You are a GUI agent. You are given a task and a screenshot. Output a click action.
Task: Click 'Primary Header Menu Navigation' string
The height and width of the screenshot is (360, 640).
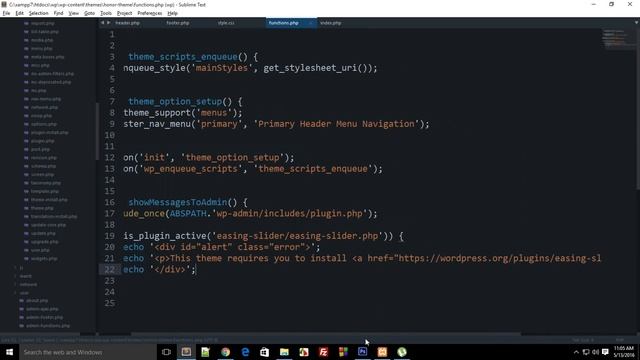336,124
